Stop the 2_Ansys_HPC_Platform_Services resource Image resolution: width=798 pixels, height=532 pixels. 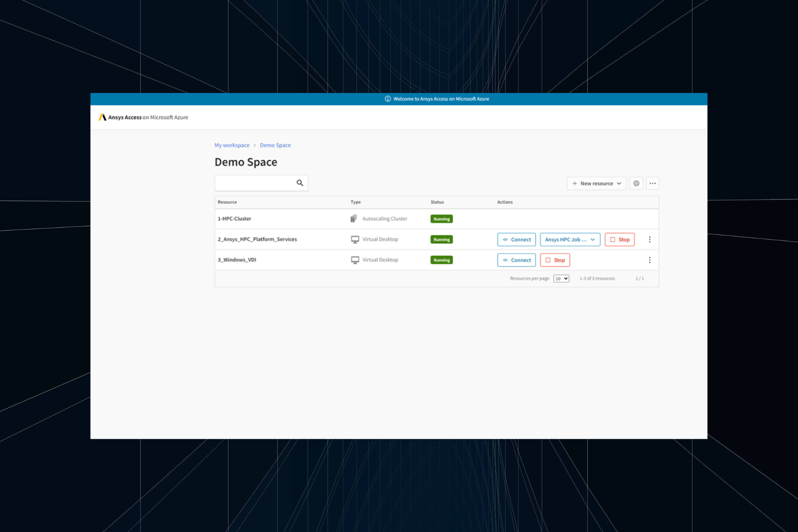coord(619,239)
